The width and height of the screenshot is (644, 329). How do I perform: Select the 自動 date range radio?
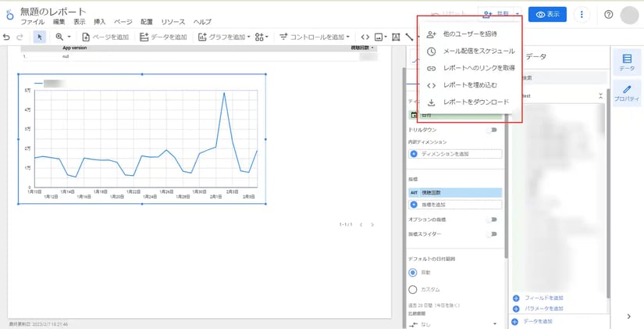point(413,273)
